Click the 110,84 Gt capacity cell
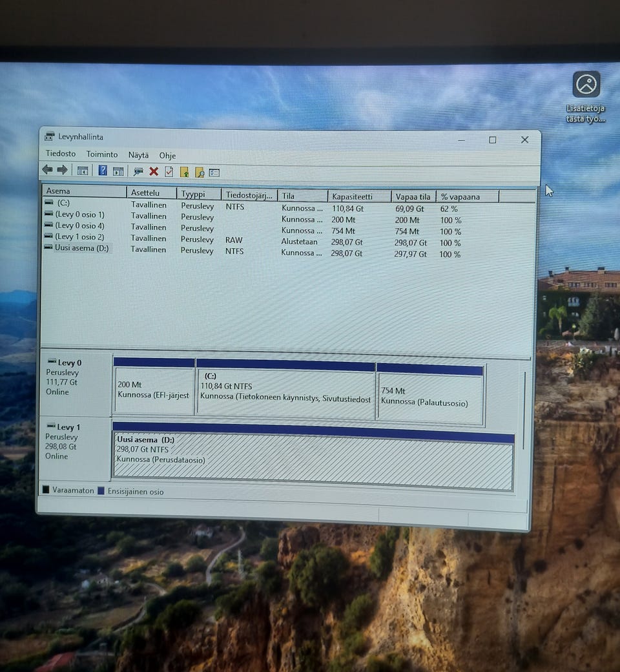 [x=347, y=209]
